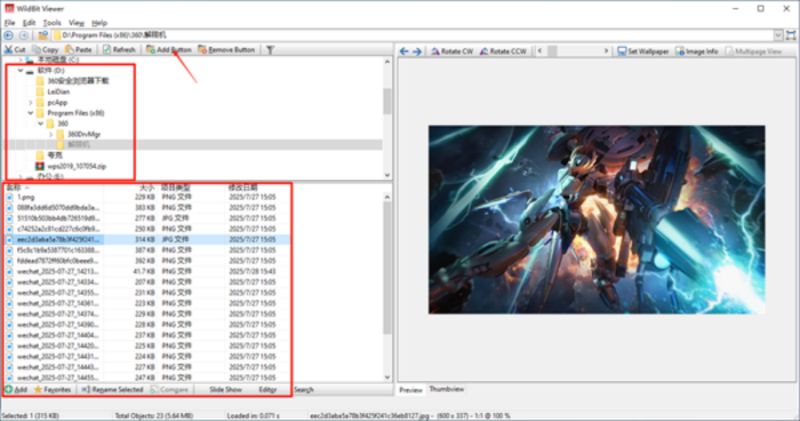
Task: Collapse the Program Files (x86) node
Action: [31, 113]
